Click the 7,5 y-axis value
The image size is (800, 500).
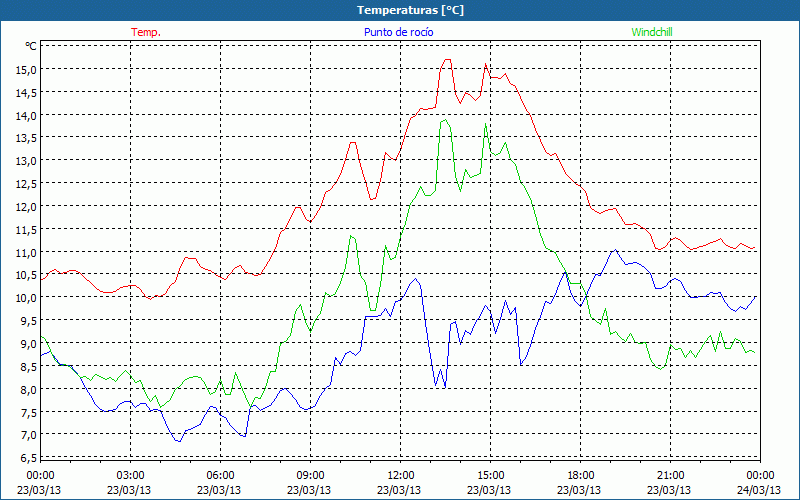tap(29, 412)
